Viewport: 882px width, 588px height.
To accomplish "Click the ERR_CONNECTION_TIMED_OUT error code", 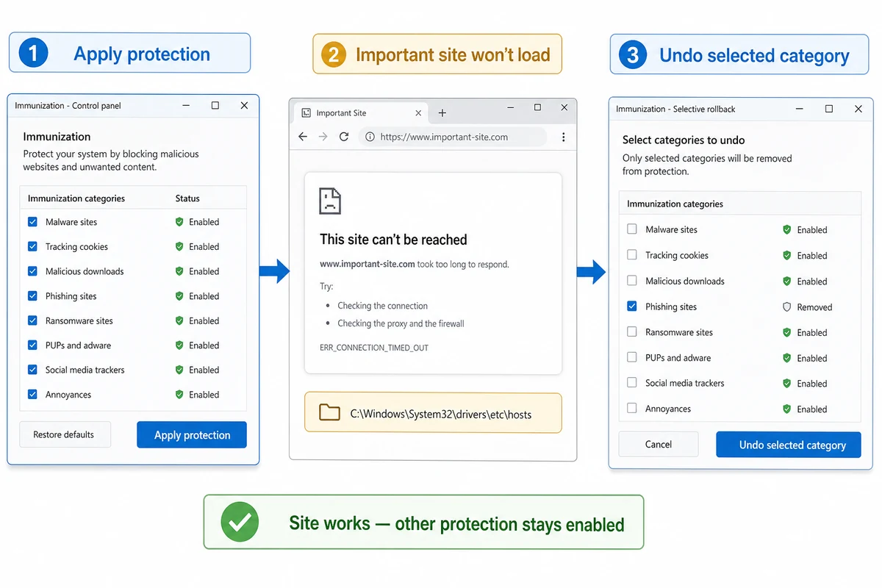I will [374, 348].
